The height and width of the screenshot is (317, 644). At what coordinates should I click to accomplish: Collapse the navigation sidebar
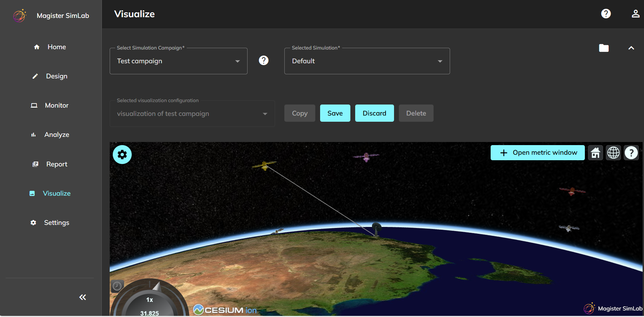[x=82, y=297]
